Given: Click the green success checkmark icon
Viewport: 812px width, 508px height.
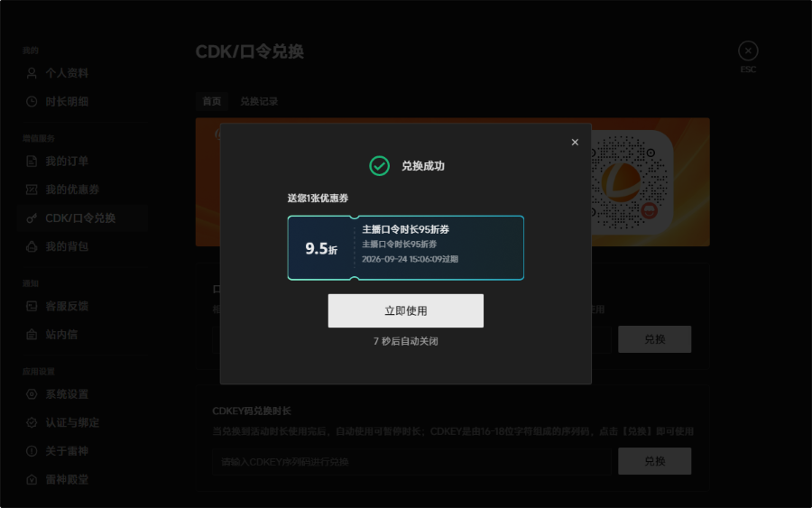Looking at the screenshot, I should point(379,166).
